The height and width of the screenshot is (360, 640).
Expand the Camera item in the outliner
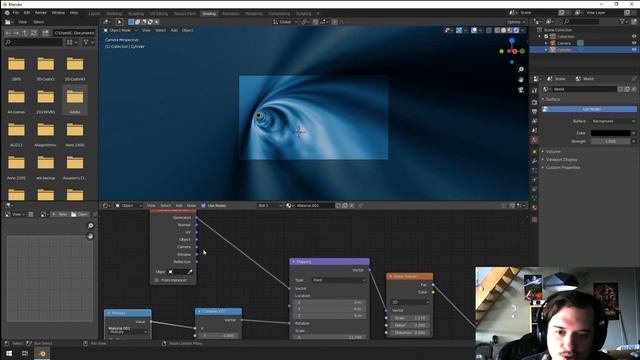(546, 43)
